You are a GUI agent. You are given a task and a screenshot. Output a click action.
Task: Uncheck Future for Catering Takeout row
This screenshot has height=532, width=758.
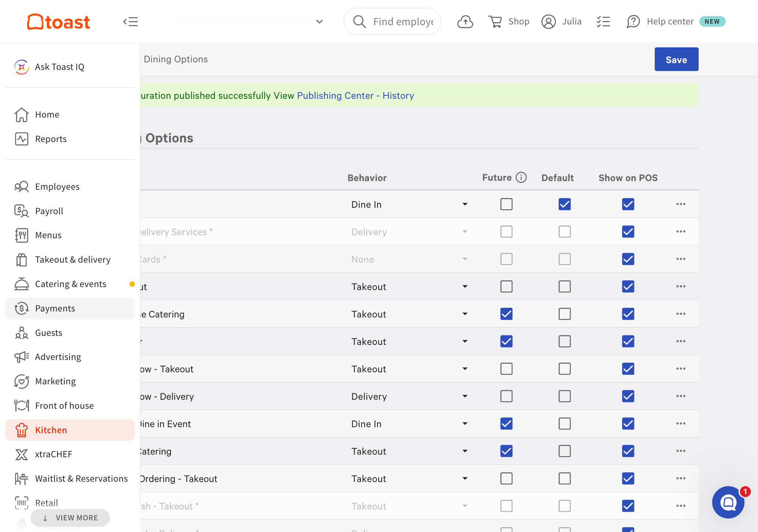[506, 451]
